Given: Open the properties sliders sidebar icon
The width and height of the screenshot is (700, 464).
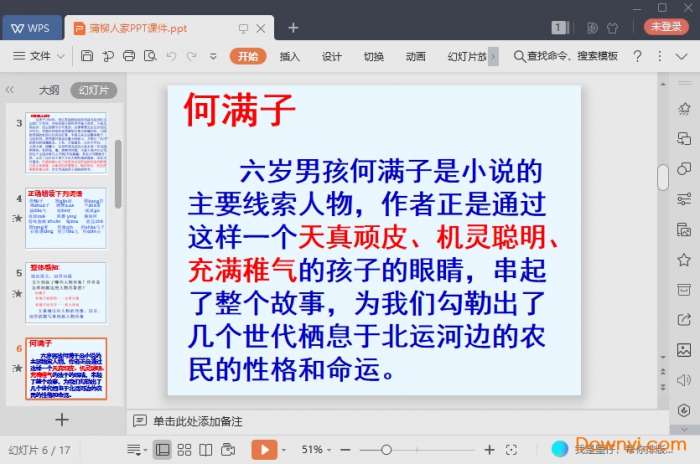Looking at the screenshot, I should (684, 199).
